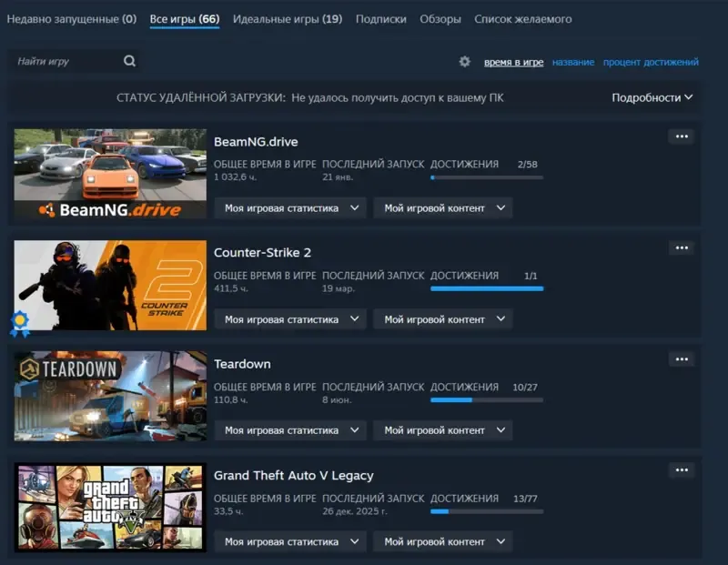
Task: Click Counter-Strike 2 achievements progress bar
Action: 487,288
